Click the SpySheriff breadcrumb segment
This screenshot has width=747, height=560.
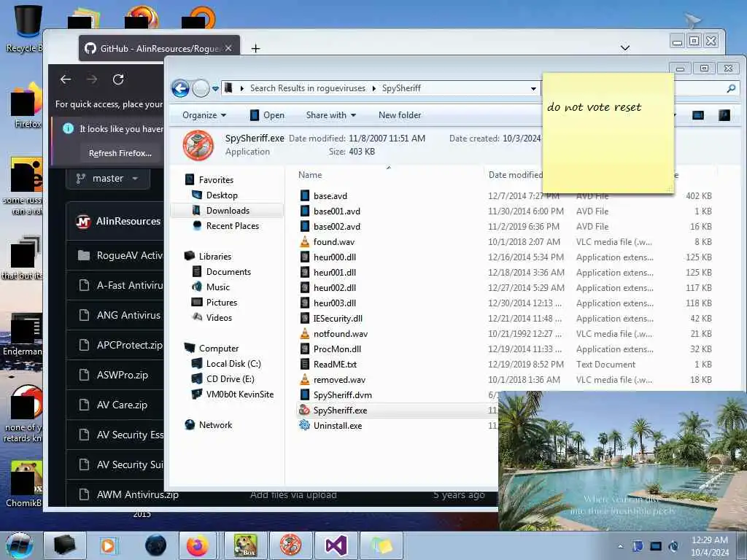[401, 88]
